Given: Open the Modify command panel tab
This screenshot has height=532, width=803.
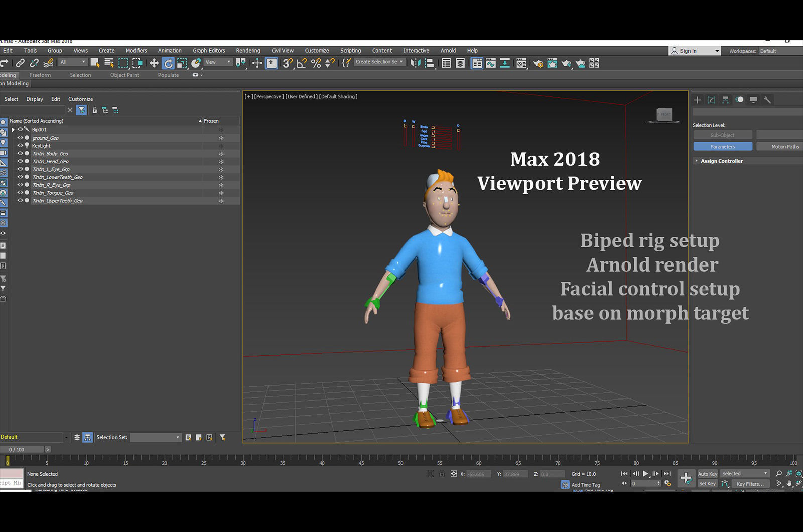Looking at the screenshot, I should tap(711, 100).
